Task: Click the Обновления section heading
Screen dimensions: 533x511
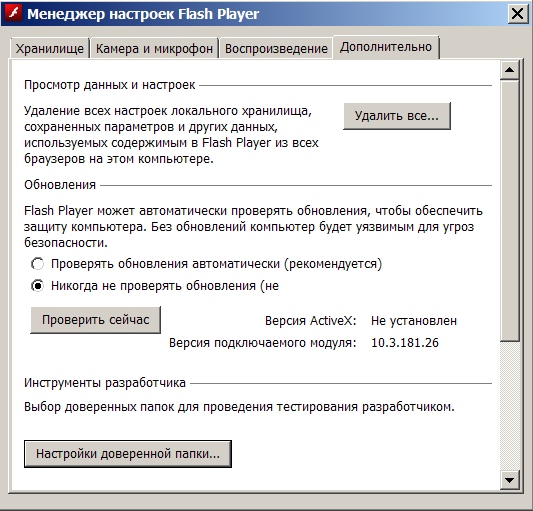Action: click(x=60, y=185)
